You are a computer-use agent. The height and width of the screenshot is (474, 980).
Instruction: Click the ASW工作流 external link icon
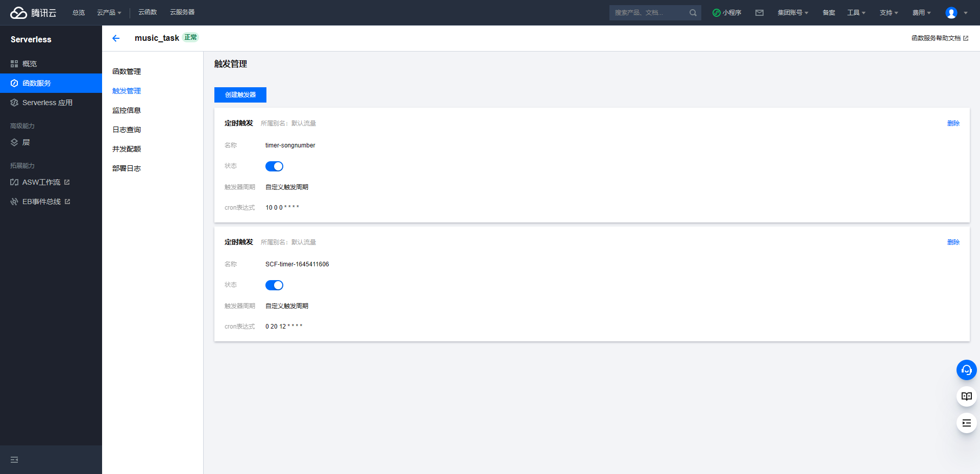[67, 182]
